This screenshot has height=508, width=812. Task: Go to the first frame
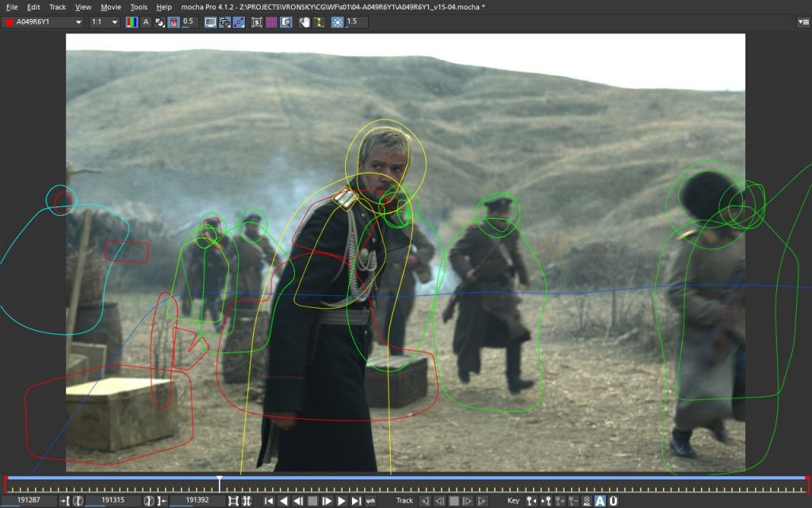(269, 501)
